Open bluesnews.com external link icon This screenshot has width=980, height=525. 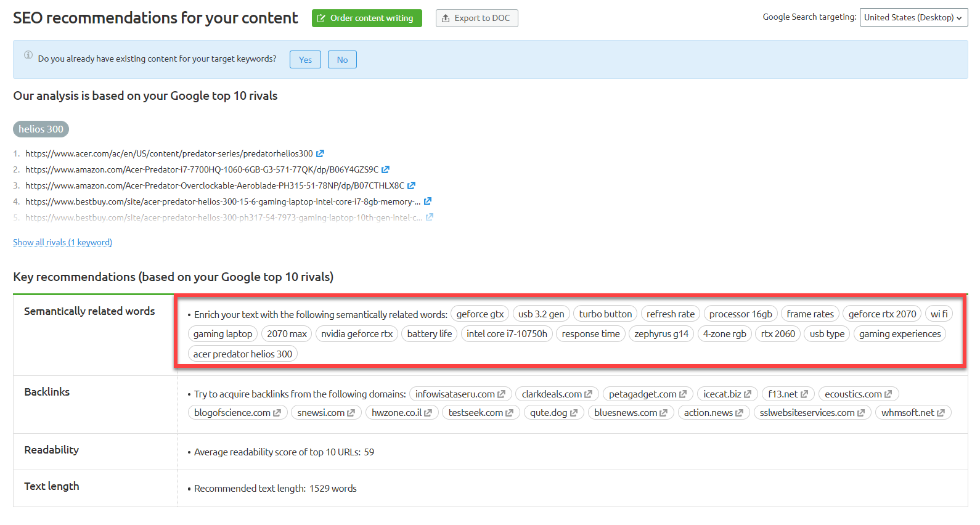coord(663,413)
